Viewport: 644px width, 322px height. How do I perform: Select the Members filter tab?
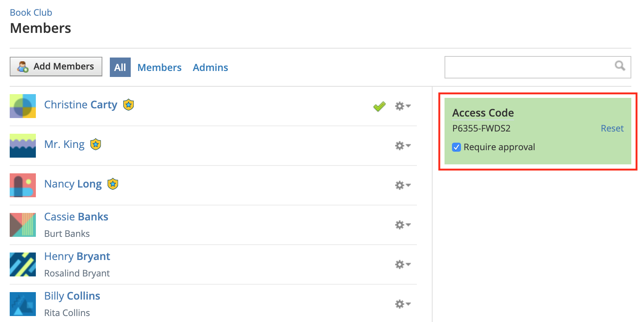point(160,68)
